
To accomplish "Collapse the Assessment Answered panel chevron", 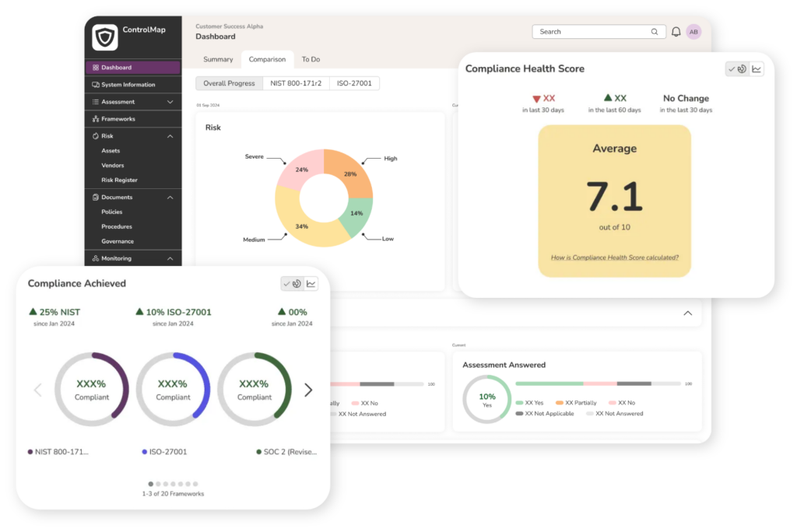I will coord(687,313).
